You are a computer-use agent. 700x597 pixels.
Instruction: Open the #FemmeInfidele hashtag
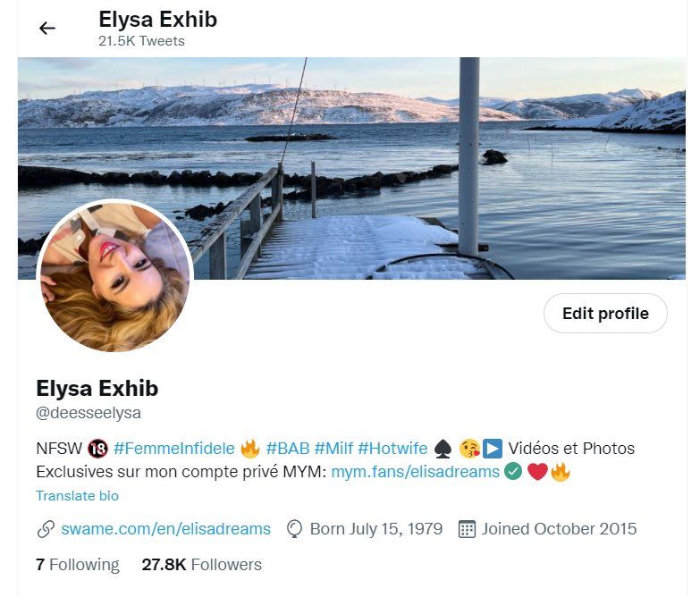(x=174, y=449)
